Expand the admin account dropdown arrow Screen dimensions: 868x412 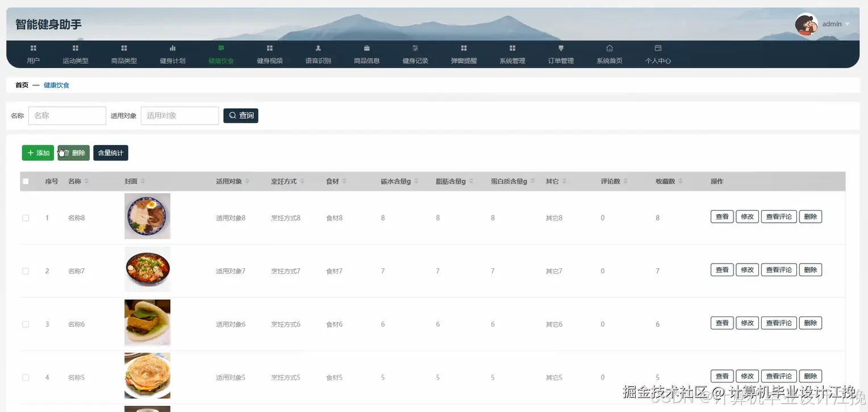(848, 24)
